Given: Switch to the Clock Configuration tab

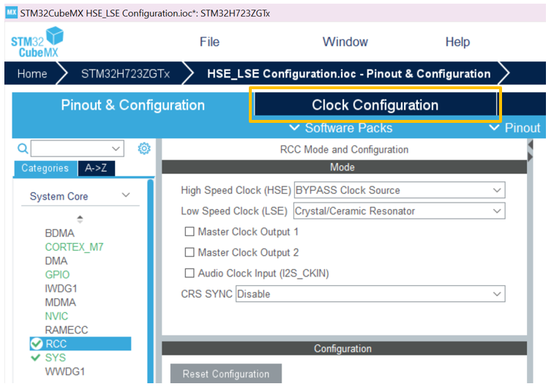Looking at the screenshot, I should 375,105.
